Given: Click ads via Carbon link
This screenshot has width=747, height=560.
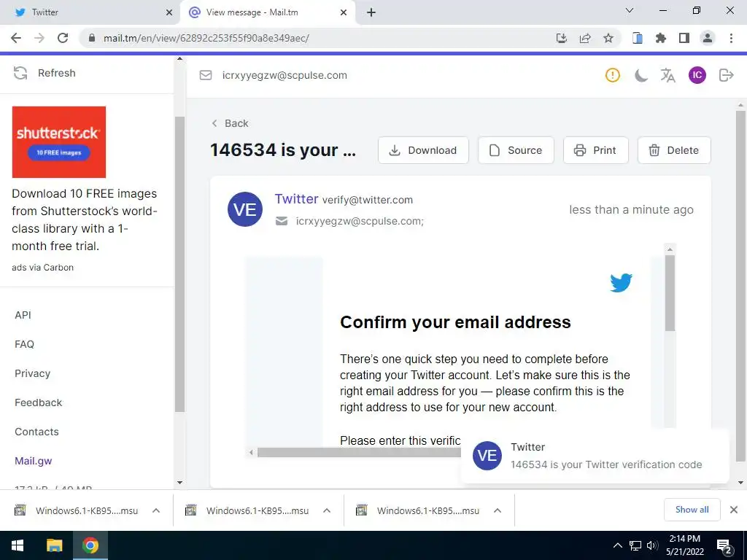Looking at the screenshot, I should [43, 268].
